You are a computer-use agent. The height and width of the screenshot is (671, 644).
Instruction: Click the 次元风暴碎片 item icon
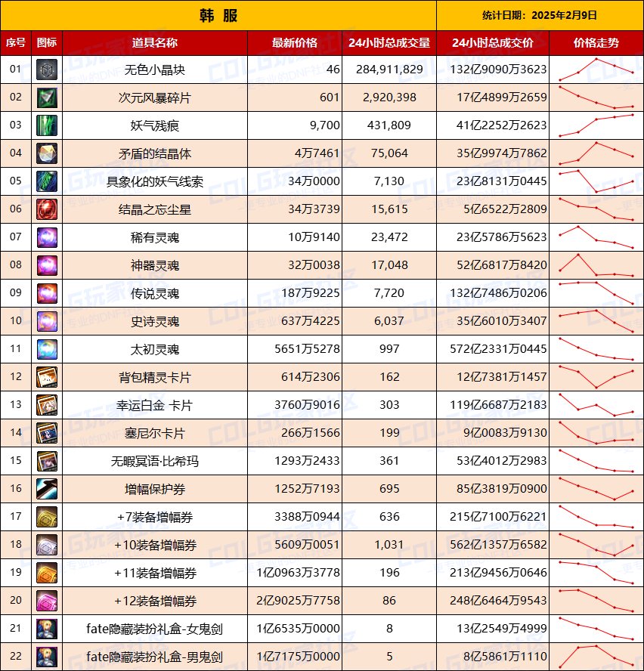coord(47,97)
